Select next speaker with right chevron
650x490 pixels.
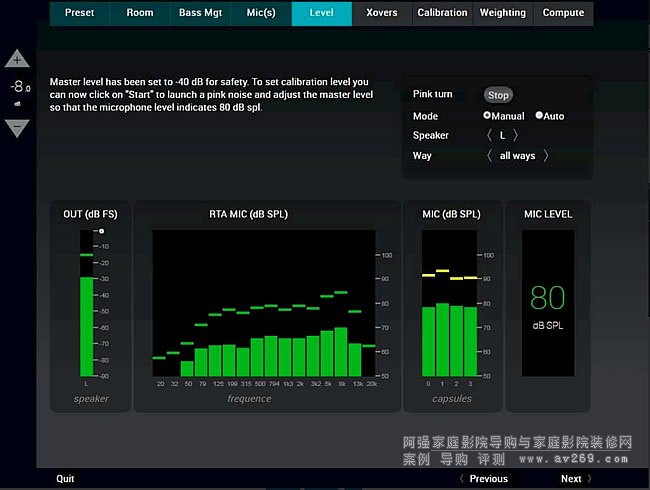coord(515,135)
